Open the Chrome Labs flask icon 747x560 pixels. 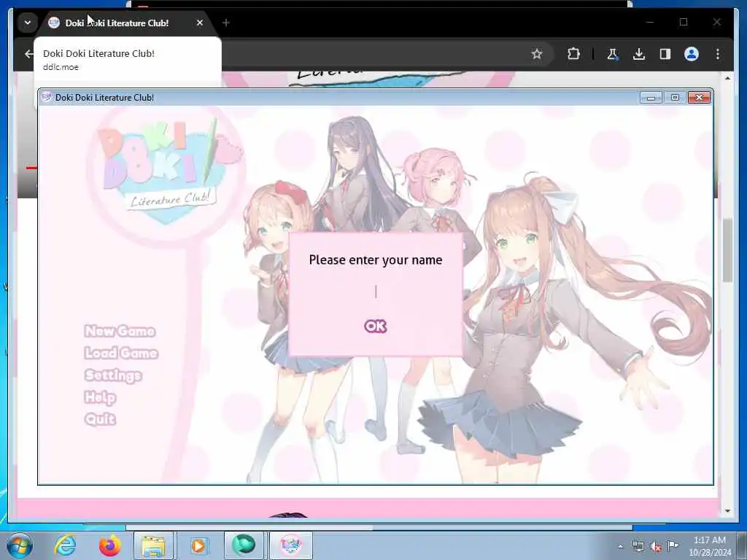pos(612,54)
